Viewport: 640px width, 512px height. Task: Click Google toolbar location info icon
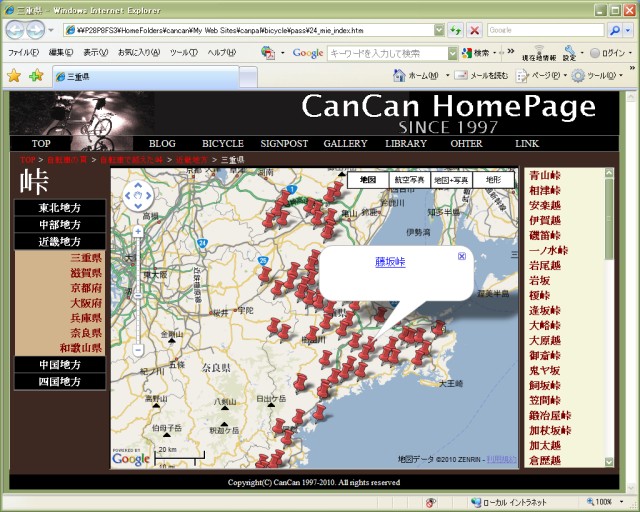(539, 53)
